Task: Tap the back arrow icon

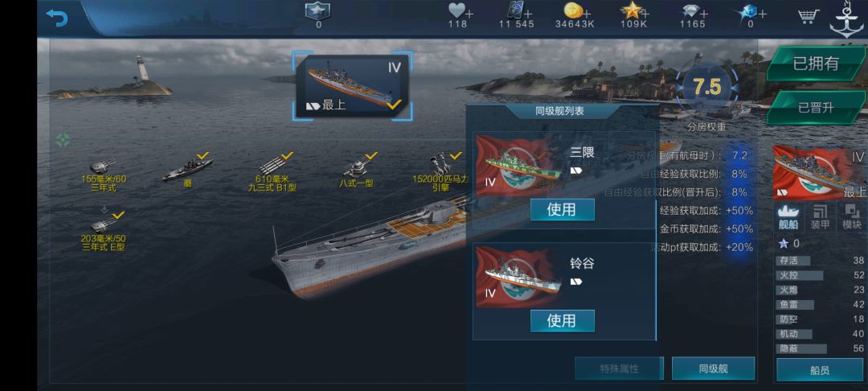Action: click(56, 18)
